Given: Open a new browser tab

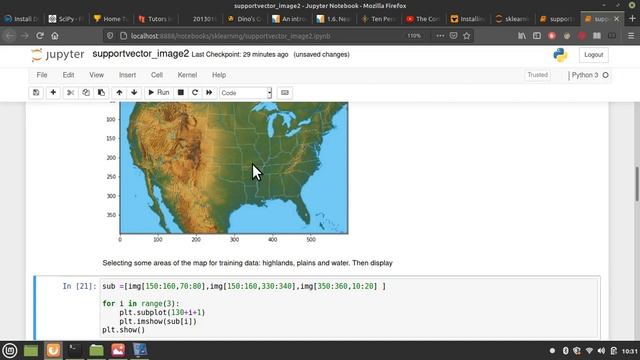Looking at the screenshot, I should [632, 19].
